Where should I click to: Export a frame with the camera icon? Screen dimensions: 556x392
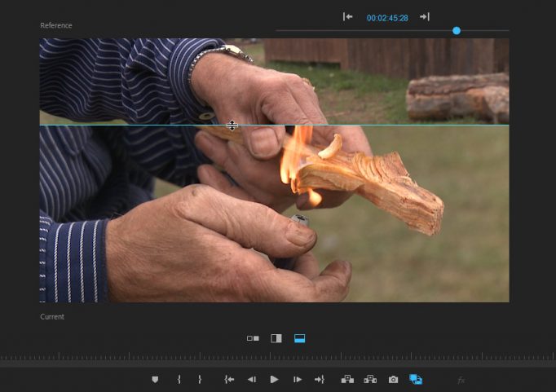point(393,380)
